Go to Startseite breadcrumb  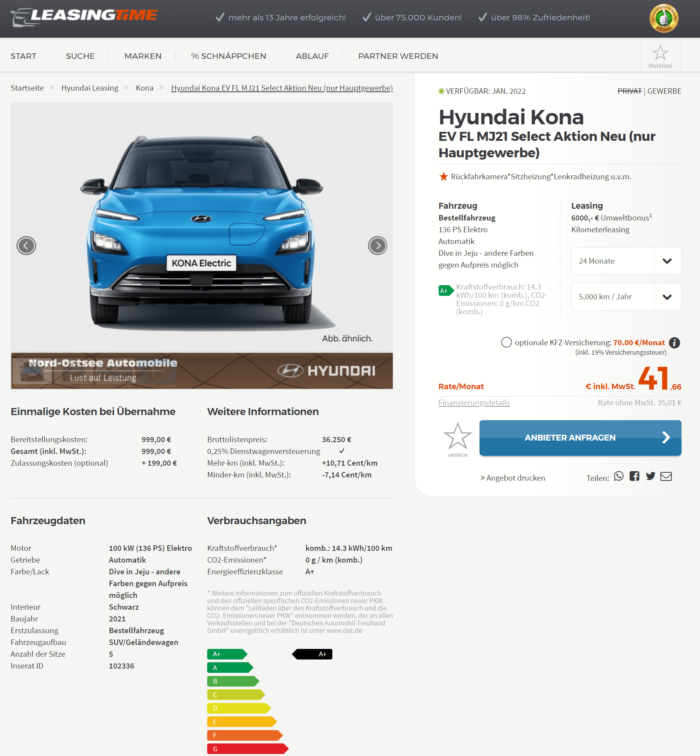click(x=27, y=88)
